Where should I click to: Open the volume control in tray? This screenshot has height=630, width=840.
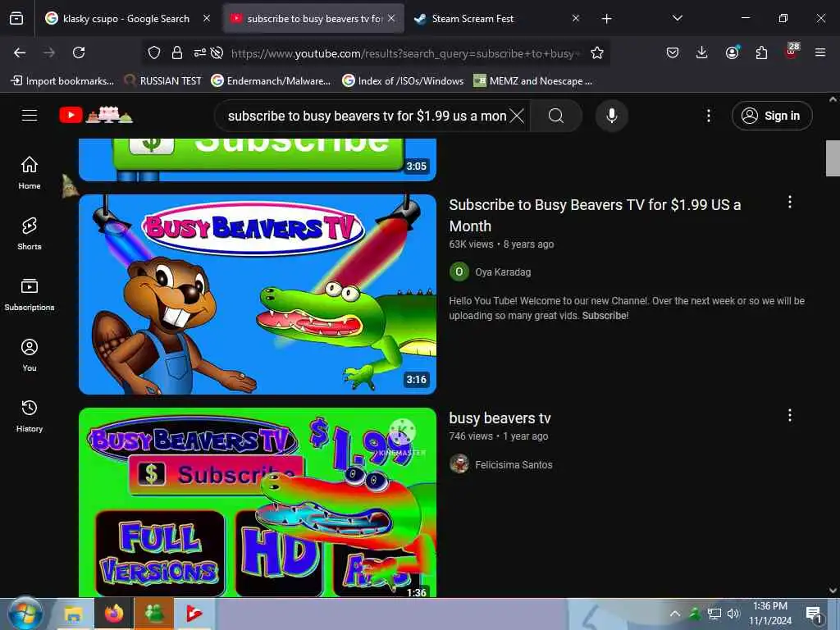[733, 614]
